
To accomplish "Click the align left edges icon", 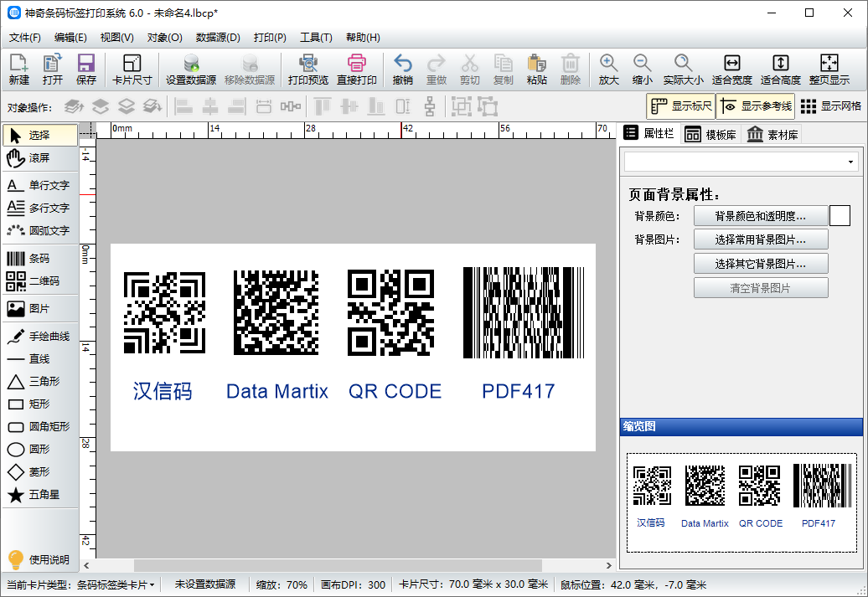I will (183, 106).
